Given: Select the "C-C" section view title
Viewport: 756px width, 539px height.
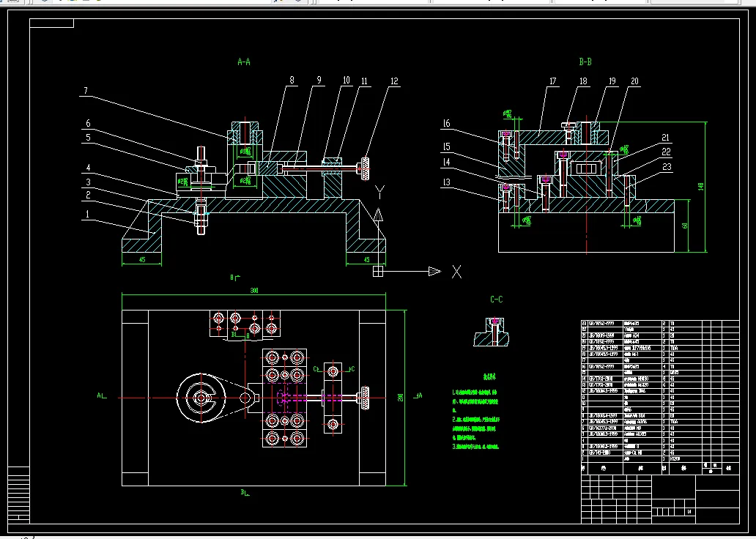Looking at the screenshot, I should click(497, 300).
